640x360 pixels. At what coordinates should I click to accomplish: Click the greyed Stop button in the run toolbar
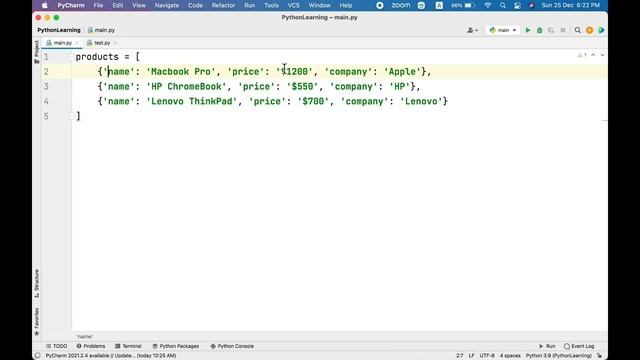pos(563,30)
